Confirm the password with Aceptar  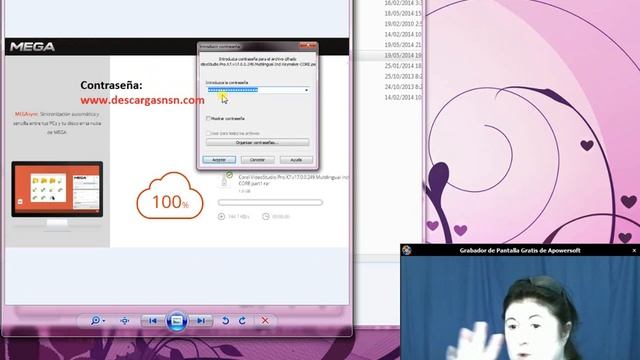[219, 160]
